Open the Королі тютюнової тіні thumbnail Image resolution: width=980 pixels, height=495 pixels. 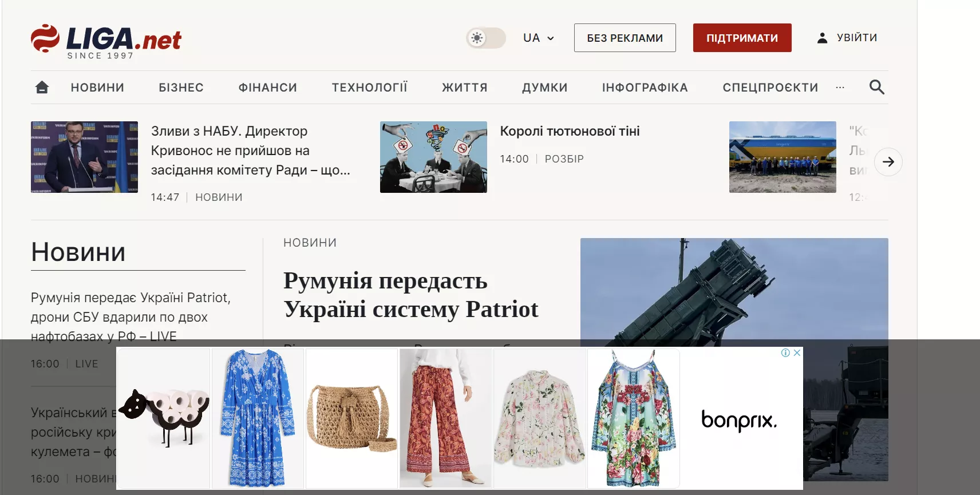coord(433,157)
